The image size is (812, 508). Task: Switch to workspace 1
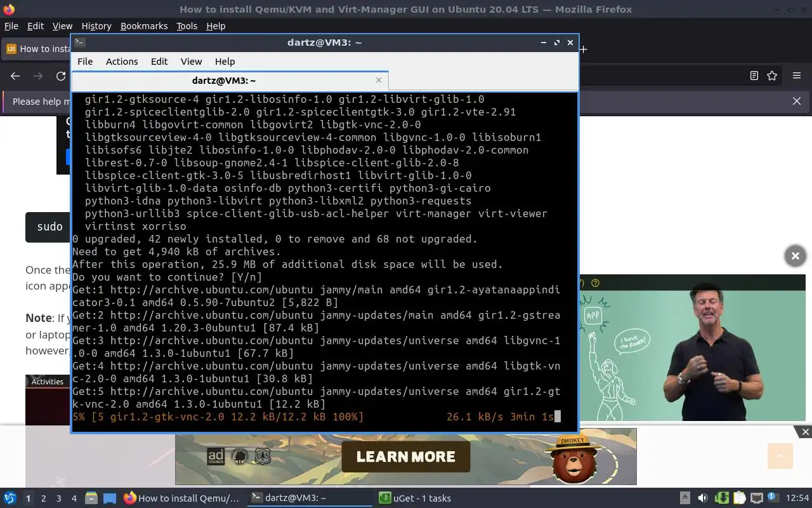click(x=28, y=498)
